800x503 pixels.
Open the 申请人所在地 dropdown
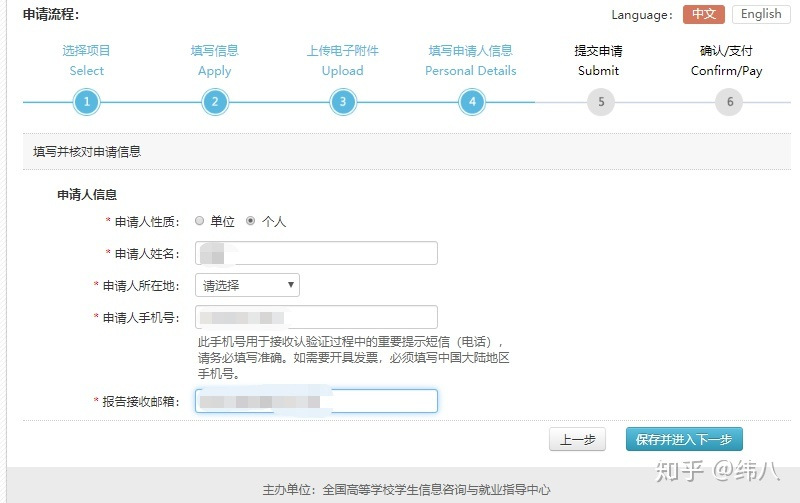coord(247,285)
